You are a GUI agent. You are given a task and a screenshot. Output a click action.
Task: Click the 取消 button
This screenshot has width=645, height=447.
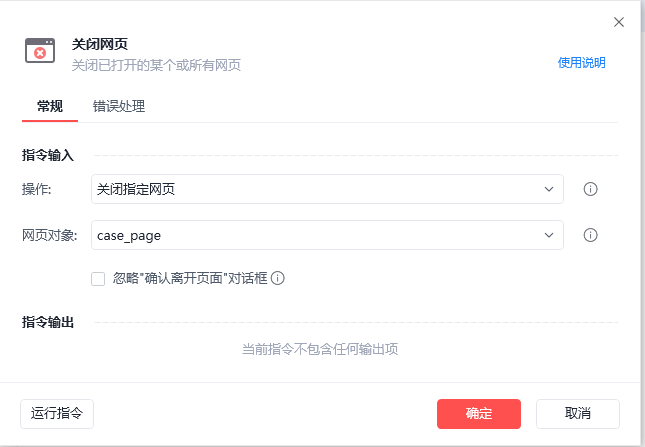(x=577, y=413)
